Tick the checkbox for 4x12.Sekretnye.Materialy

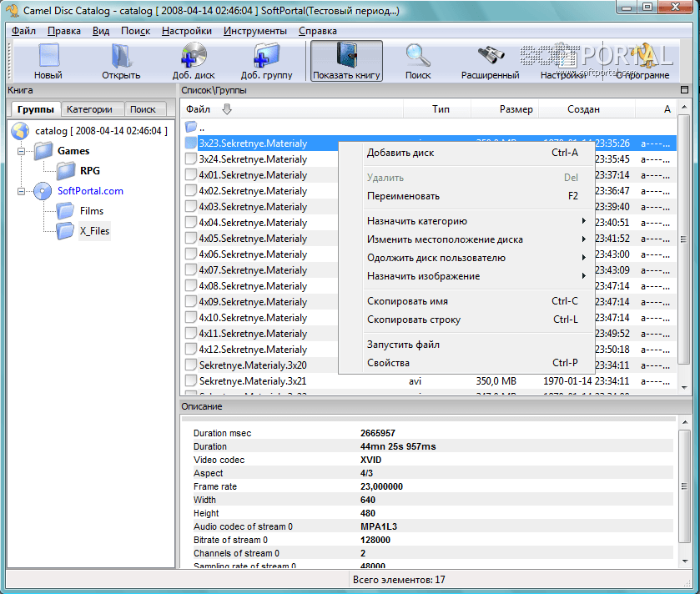click(x=191, y=349)
